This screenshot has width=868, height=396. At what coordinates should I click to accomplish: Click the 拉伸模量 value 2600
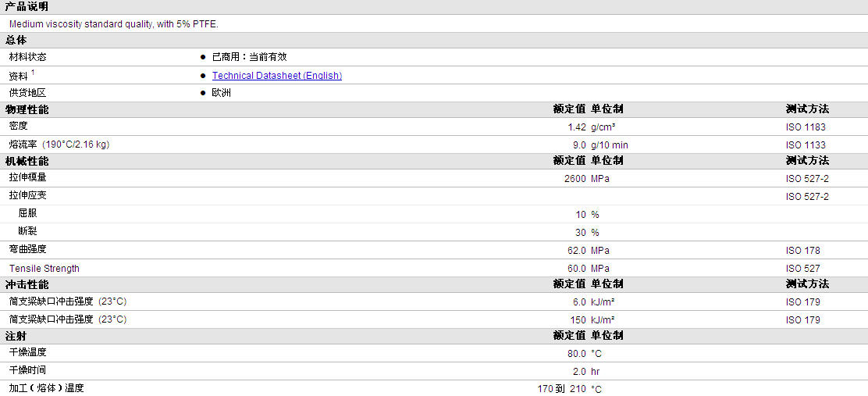(x=575, y=178)
